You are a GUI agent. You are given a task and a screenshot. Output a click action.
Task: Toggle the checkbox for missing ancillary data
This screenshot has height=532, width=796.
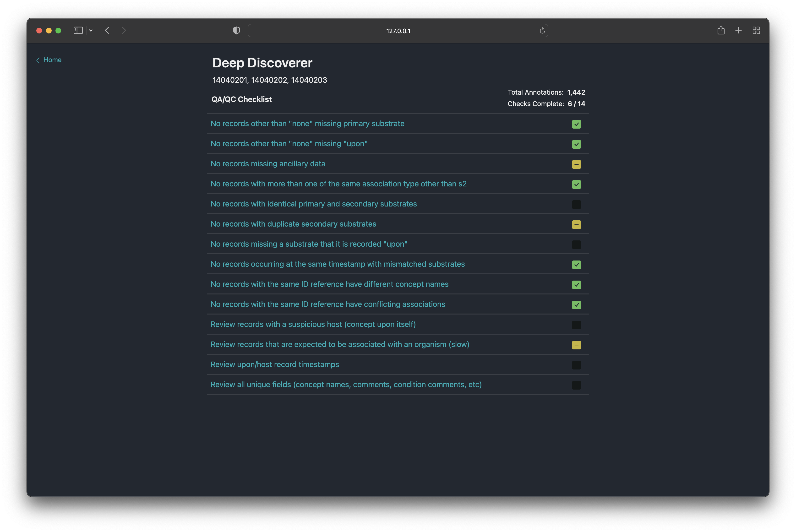point(576,165)
